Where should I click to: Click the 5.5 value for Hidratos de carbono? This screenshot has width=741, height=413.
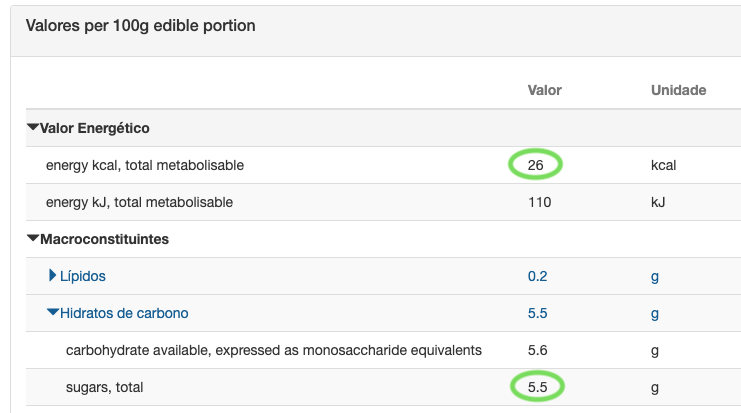[537, 313]
